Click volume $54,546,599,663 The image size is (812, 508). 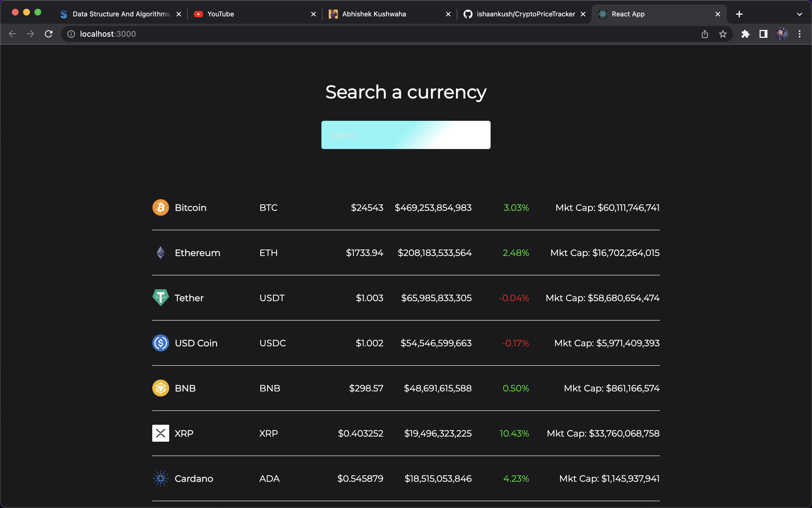pyautogui.click(x=436, y=343)
